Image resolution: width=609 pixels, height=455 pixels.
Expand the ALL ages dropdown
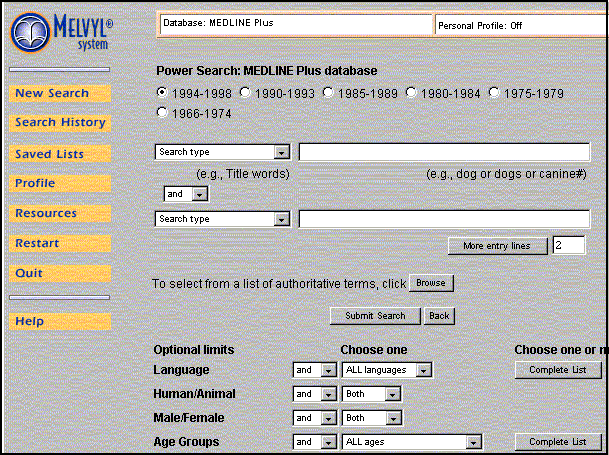(x=412, y=442)
